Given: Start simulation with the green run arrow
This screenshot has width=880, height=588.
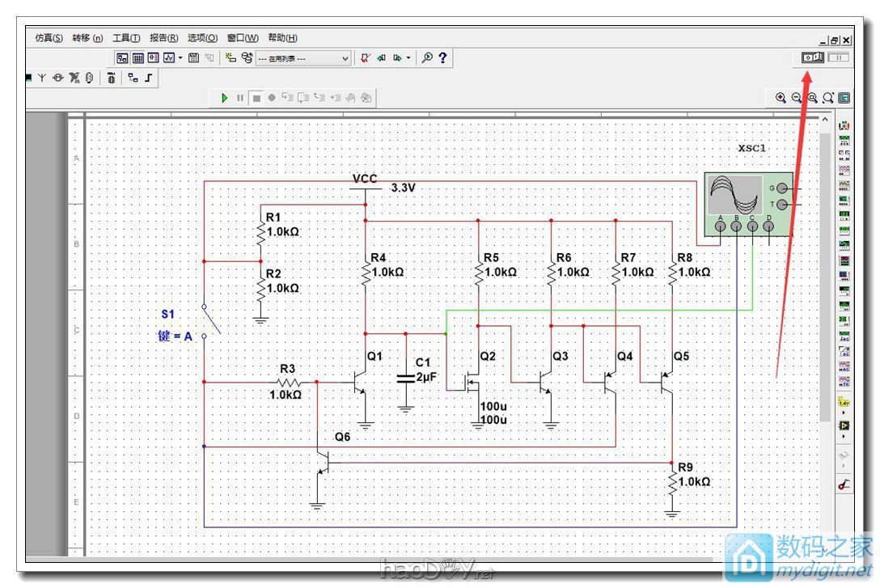Looking at the screenshot, I should pyautogui.click(x=225, y=98).
